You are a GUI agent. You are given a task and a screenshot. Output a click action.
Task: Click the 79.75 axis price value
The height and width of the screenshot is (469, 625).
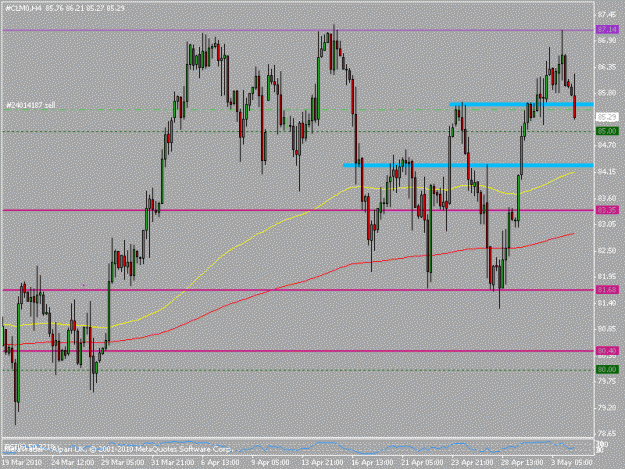click(607, 381)
